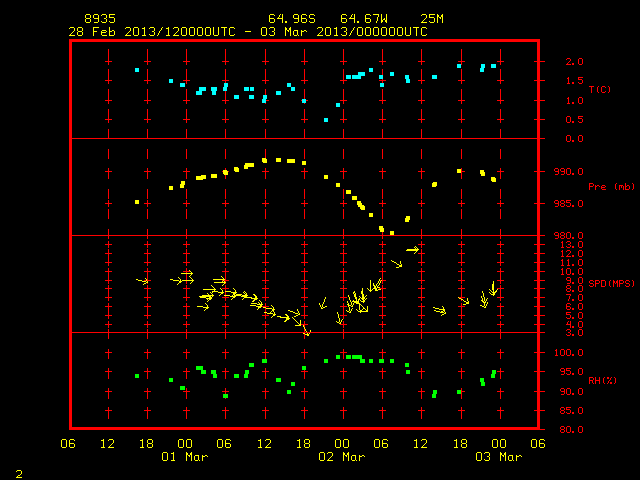Image resolution: width=640 pixels, height=480 pixels.
Task: Click the 25M elevation text
Action: pos(432,19)
